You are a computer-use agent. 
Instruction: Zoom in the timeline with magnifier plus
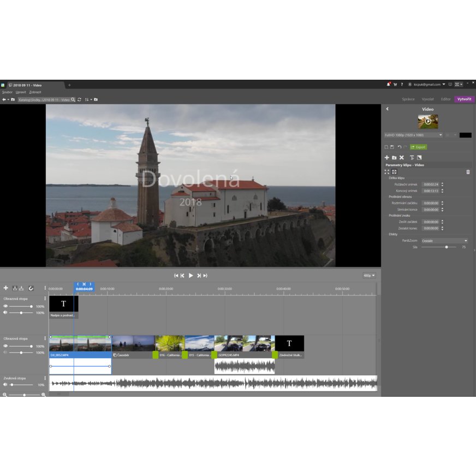(44, 395)
